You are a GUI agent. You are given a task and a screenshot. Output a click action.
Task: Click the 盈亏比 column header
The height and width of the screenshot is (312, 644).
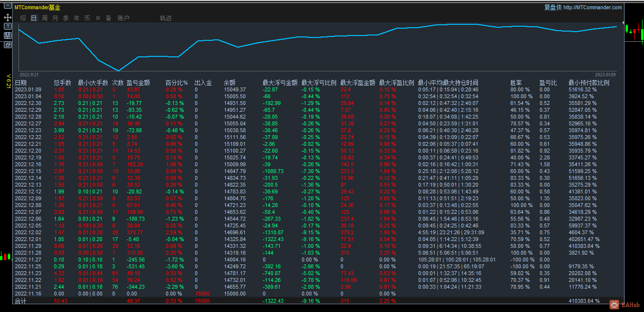tap(548, 83)
